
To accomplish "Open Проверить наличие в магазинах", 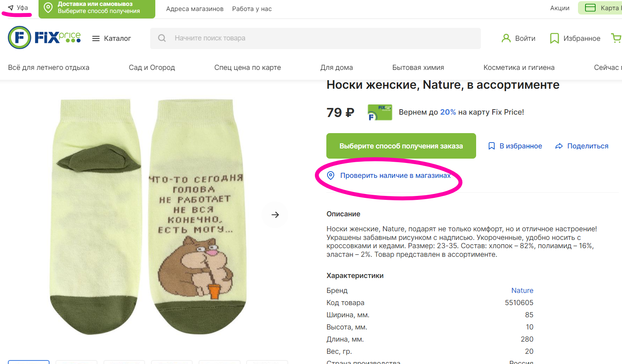I will coord(395,176).
